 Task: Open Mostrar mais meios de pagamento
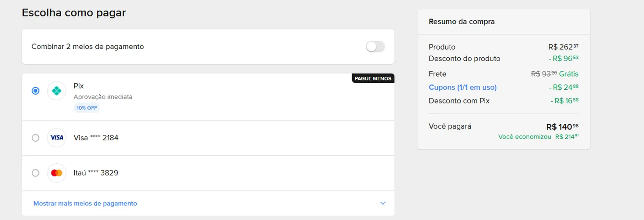[85, 203]
